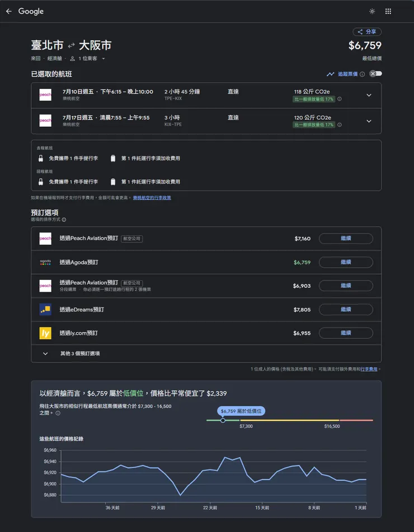Click the round-trip arrows icon between cities

(71, 45)
